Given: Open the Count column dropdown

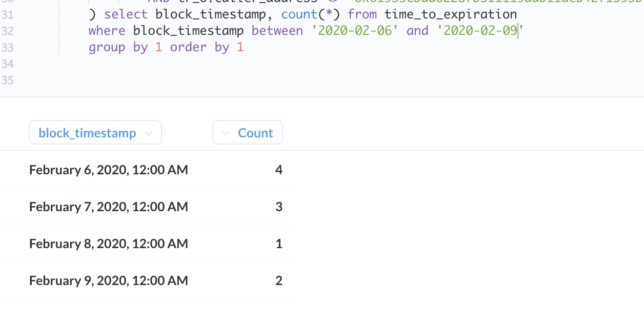Looking at the screenshot, I should point(248,132).
